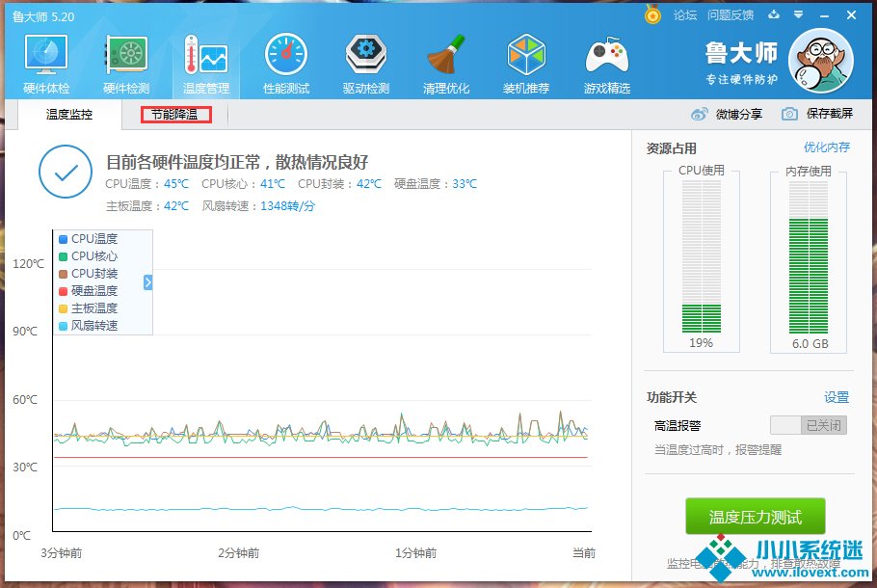Open 驱动检测 driver detection icon

365,64
